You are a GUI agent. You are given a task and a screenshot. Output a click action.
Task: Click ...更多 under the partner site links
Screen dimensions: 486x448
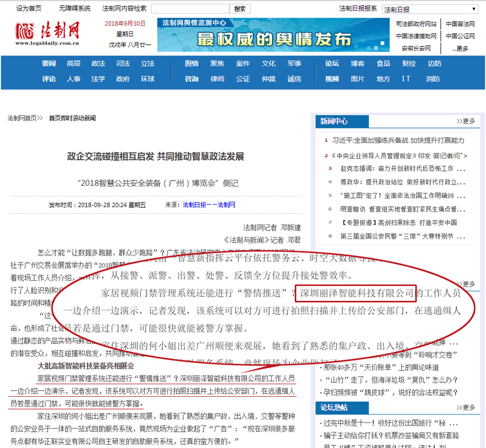coord(460,49)
